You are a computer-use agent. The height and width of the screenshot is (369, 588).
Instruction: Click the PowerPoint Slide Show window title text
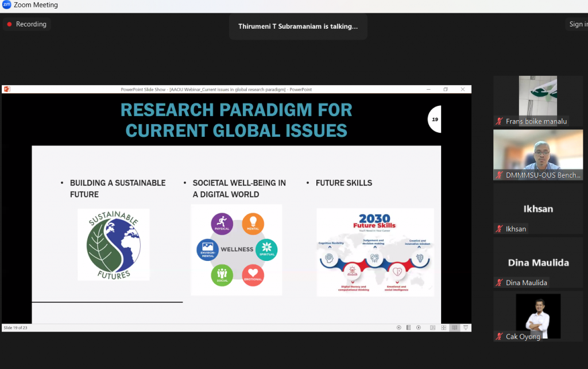tap(216, 89)
